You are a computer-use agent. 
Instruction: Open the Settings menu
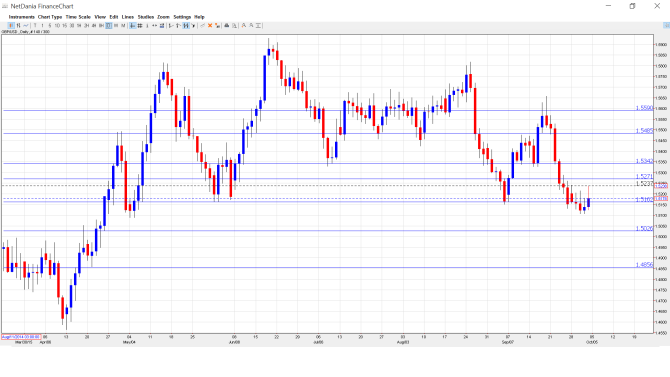coord(182,17)
